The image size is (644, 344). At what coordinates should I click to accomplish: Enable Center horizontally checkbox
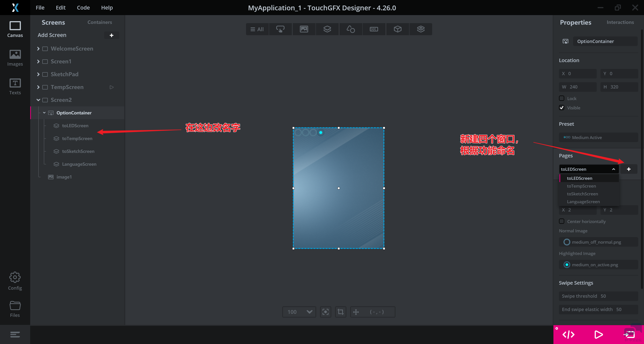click(x=561, y=221)
